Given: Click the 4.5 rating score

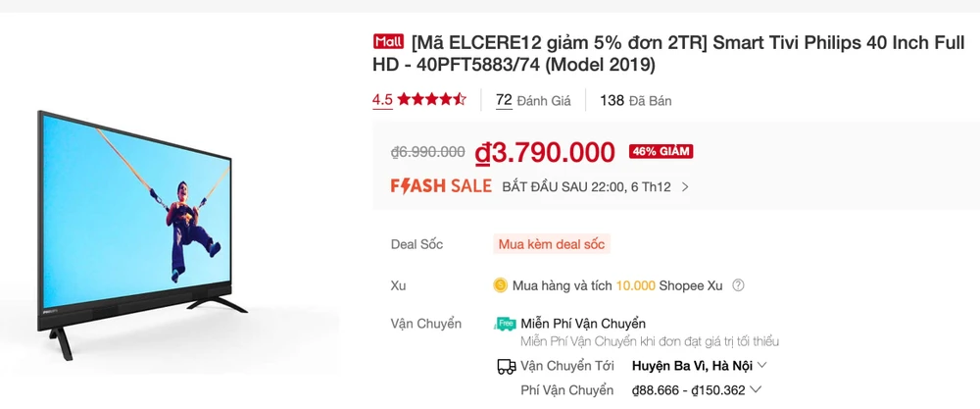Looking at the screenshot, I should (382, 99).
